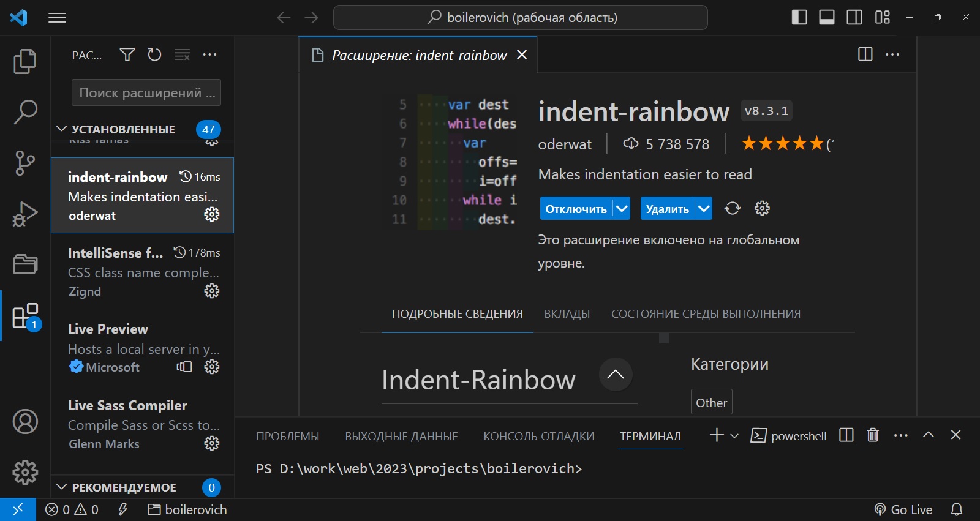Maximize the panel with up chevron

point(929,435)
